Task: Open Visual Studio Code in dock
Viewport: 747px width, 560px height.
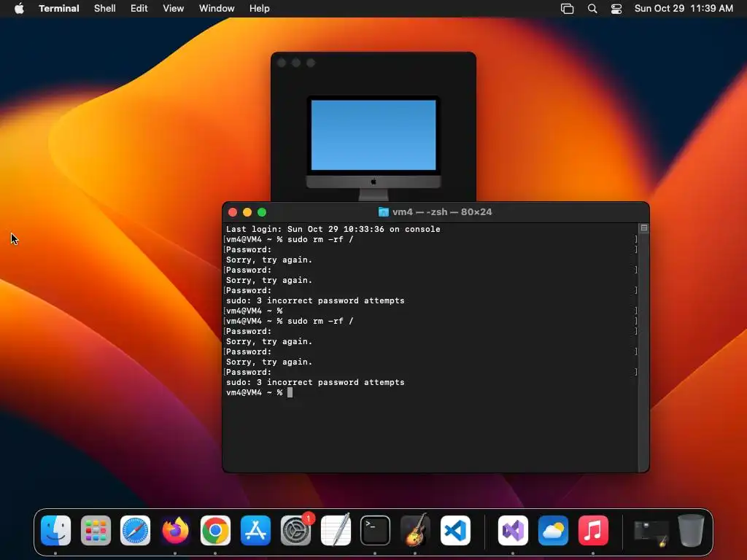Action: pyautogui.click(x=455, y=530)
